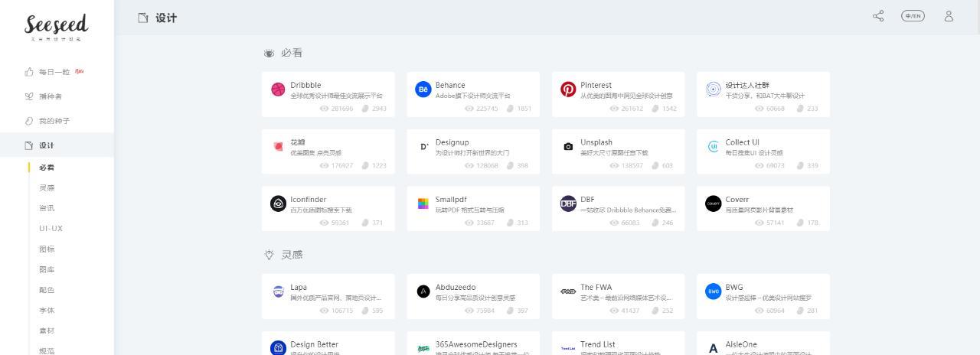Image resolution: width=980 pixels, height=355 pixels.
Task: Click the view count 138597 on Unsplash
Action: coord(632,166)
